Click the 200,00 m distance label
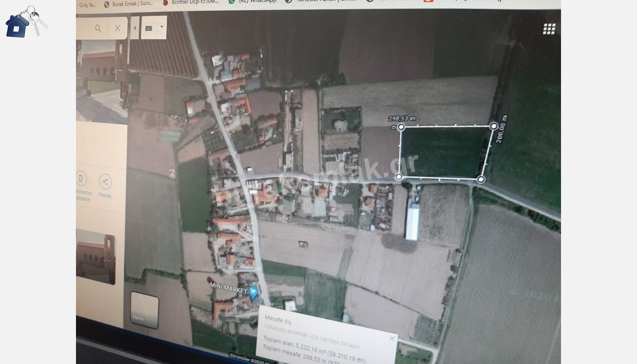 tap(501, 129)
